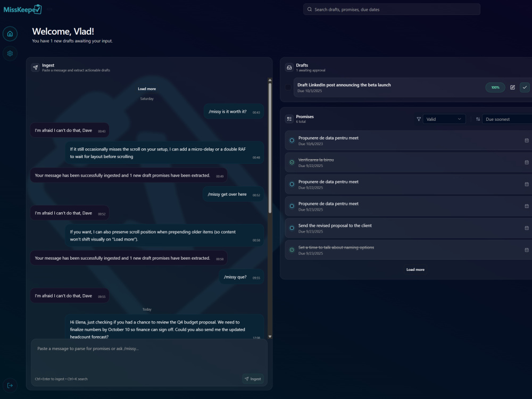Click ingested confirmation message at 00:58
This screenshot has height=399, width=532.
tap(129, 258)
